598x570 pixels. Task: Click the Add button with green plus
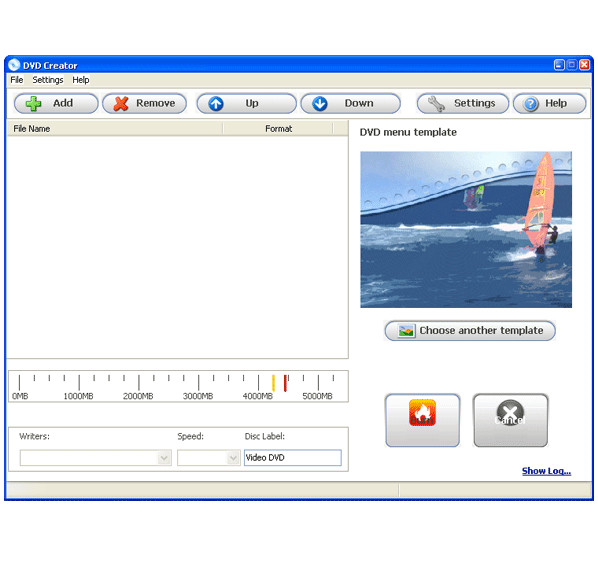coord(56,103)
